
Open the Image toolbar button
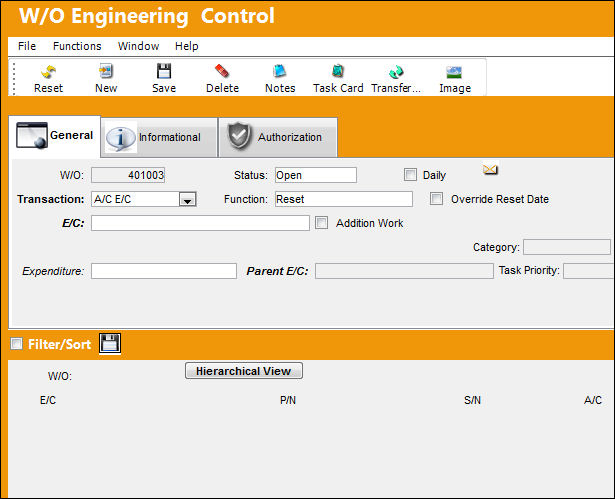pyautogui.click(x=455, y=78)
